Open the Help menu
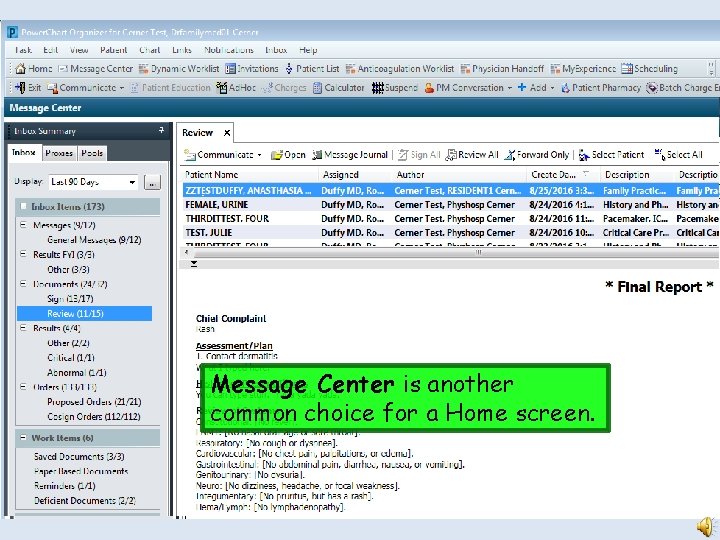The height and width of the screenshot is (540, 720). coord(308,50)
